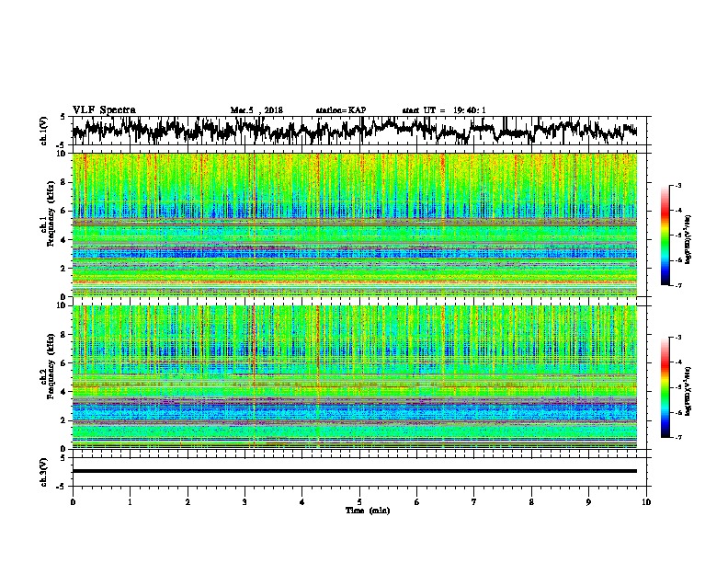Click the "-7" label on ch.2 colorbar

[677, 438]
